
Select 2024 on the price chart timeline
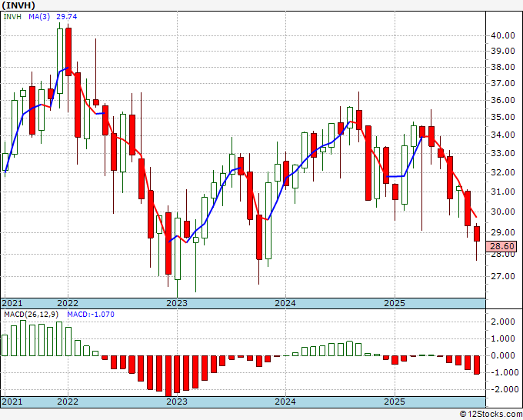pyautogui.click(x=285, y=303)
